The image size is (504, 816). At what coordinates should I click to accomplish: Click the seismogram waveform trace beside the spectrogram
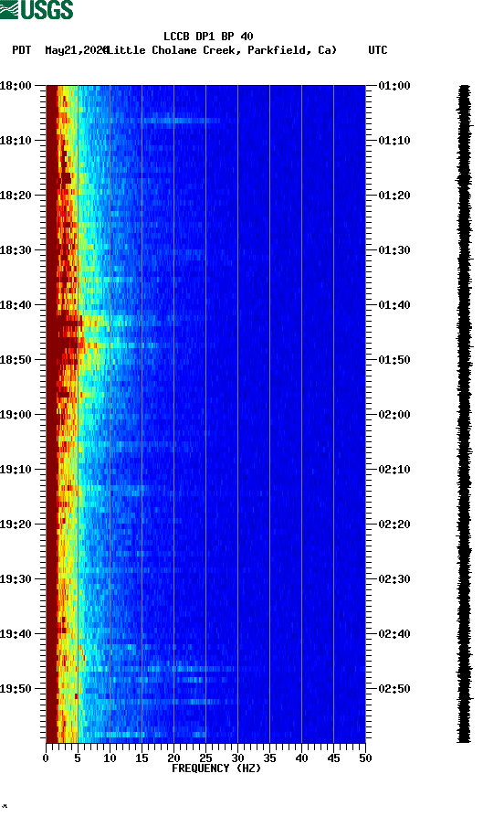coord(465,414)
